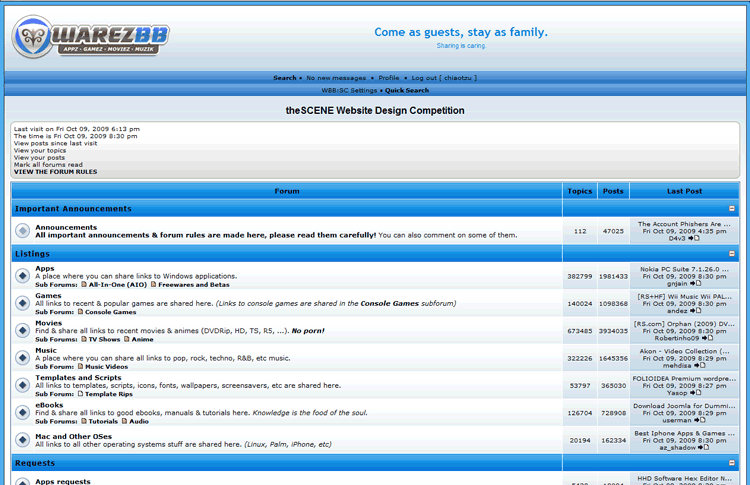The width and height of the screenshot is (750, 485).
Task: Open the Apps forum
Action: click(x=45, y=268)
